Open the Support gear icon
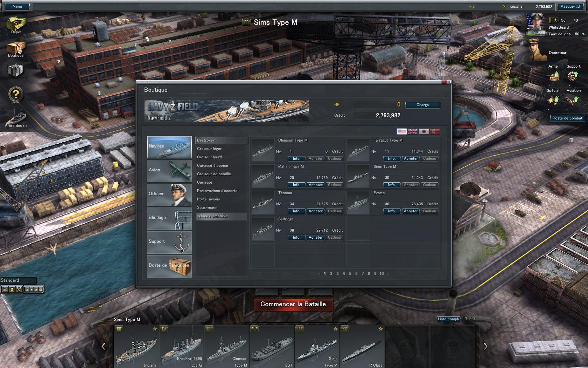 coord(573,76)
